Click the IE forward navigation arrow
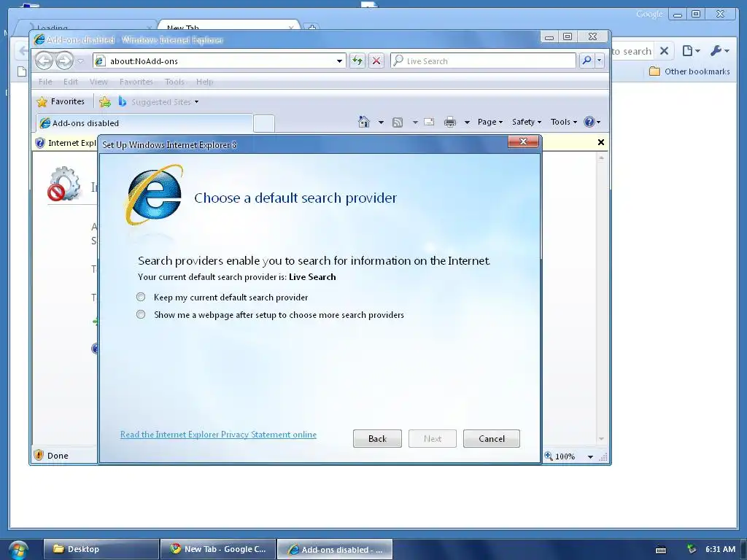Screen dimensions: 747x560 point(64,61)
